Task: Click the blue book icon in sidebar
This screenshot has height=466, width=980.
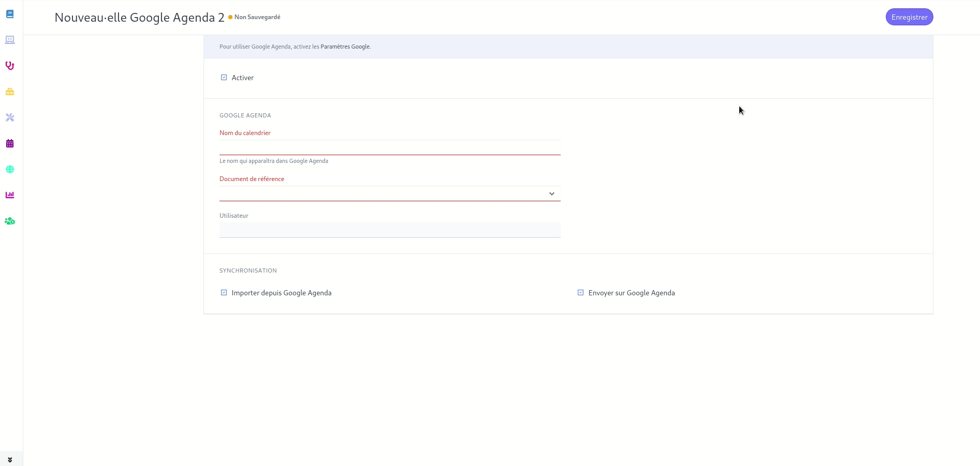Action: click(x=10, y=14)
